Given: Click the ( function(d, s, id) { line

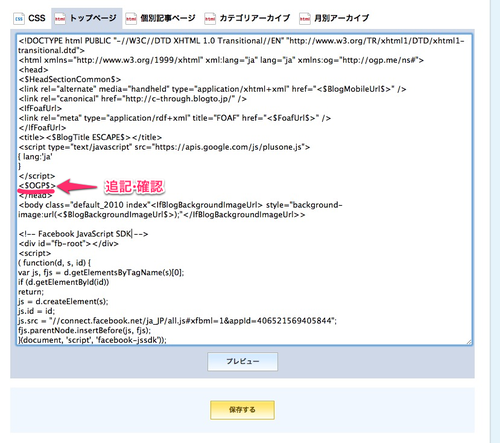Looking at the screenshot, I should [x=54, y=263].
